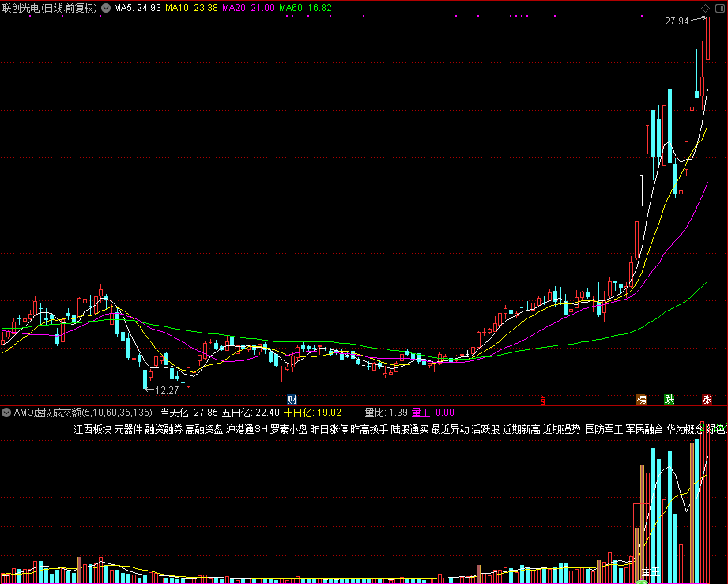The width and height of the screenshot is (728, 584).
Task: Open the 联创光电 chart title dropdown arrow
Action: point(106,8)
